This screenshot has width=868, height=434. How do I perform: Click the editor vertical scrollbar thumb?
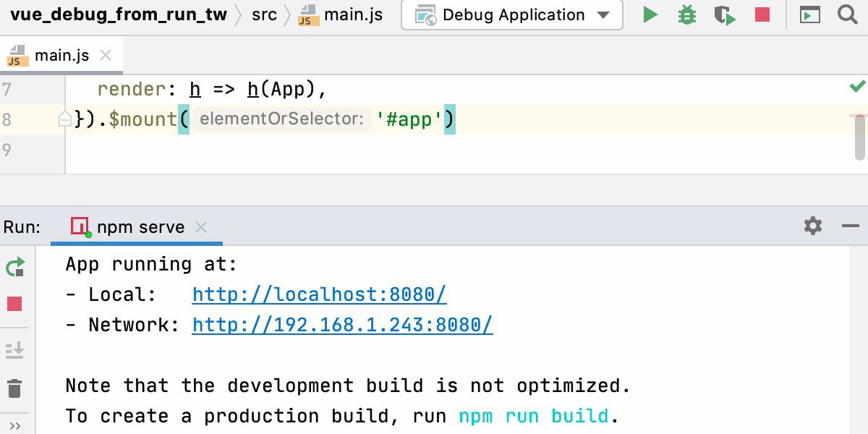point(859,137)
